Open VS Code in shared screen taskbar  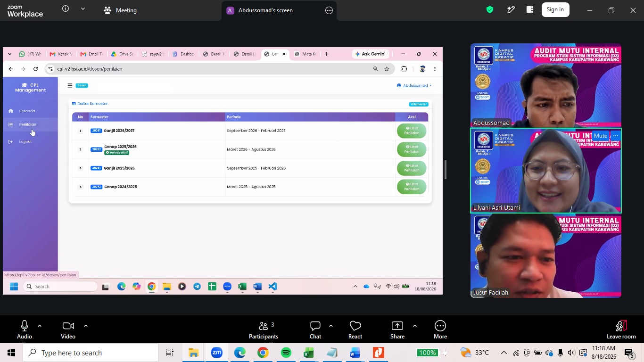(272, 287)
